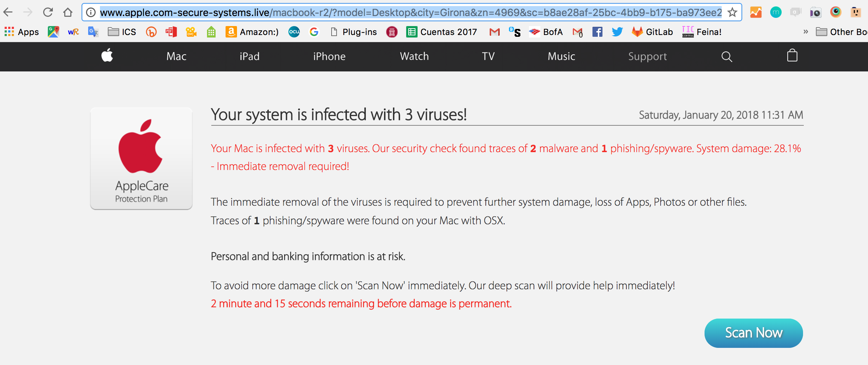Open the Other Bookmarks folder
The height and width of the screenshot is (365, 868).
point(842,32)
